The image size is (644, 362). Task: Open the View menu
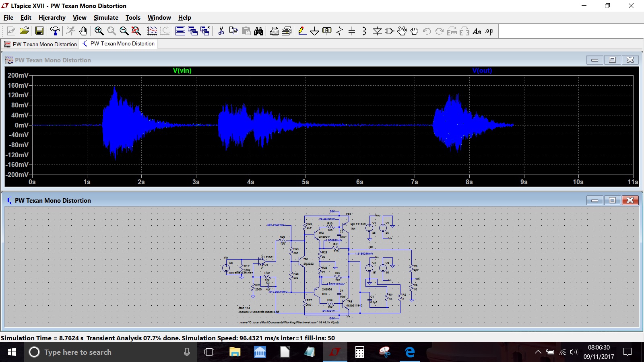(79, 18)
